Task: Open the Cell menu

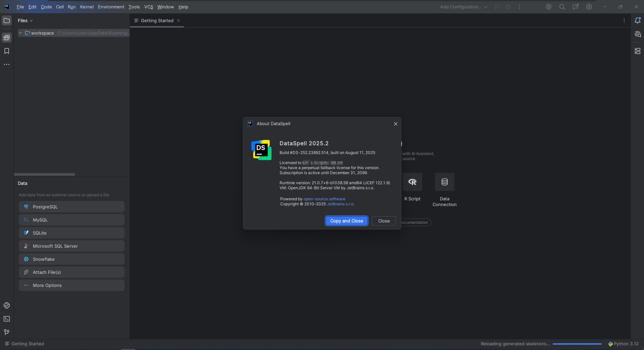Action: tap(60, 7)
